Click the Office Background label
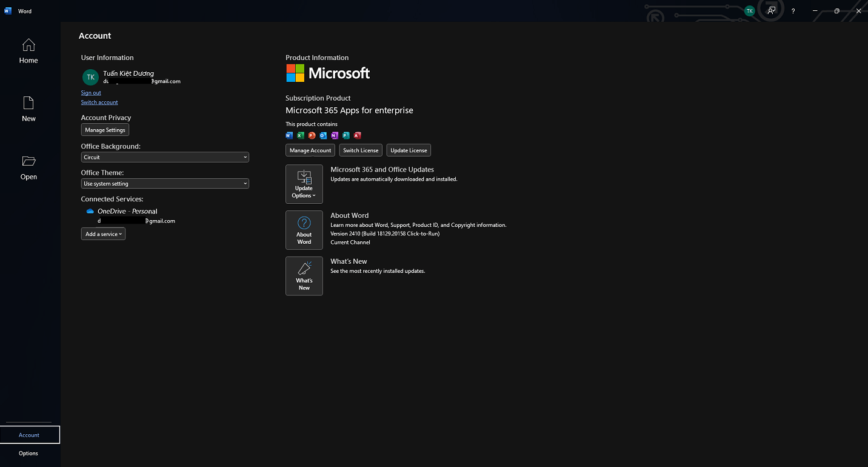This screenshot has width=868, height=467. (111, 146)
